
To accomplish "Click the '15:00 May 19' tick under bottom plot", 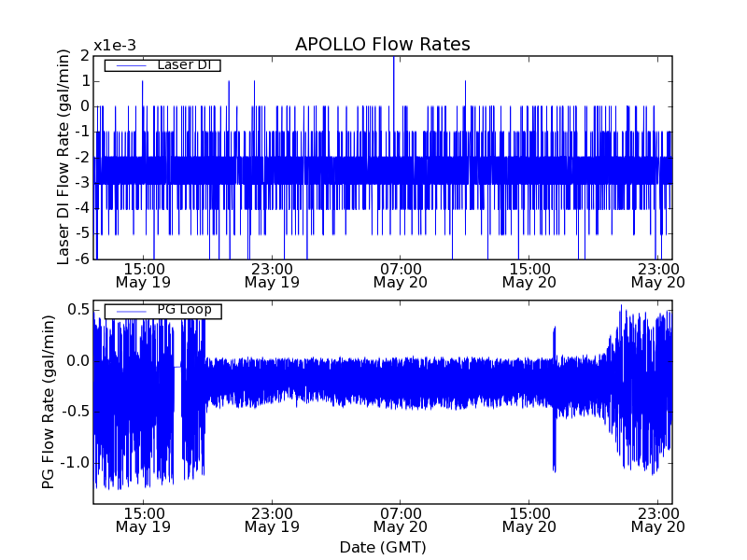I will [143, 519].
